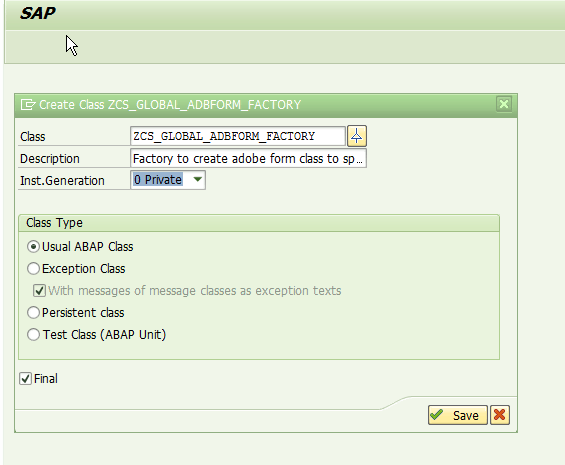Click the red X cancel button
565x465 pixels.
tap(499, 415)
